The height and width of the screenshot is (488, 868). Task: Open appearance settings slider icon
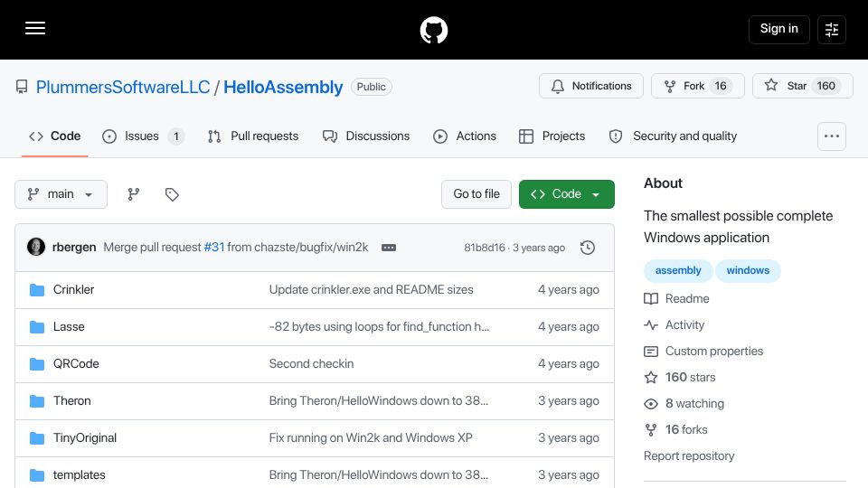click(832, 29)
